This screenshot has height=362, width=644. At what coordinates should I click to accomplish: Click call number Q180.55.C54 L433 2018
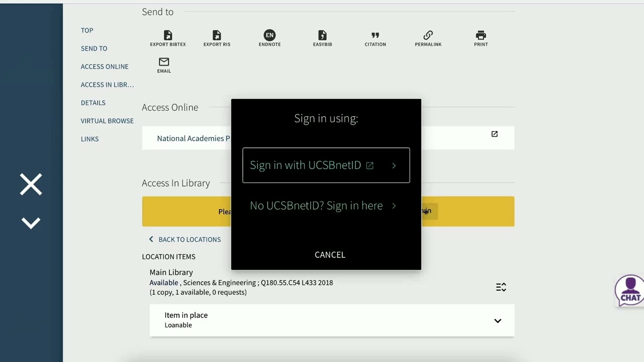[297, 283]
